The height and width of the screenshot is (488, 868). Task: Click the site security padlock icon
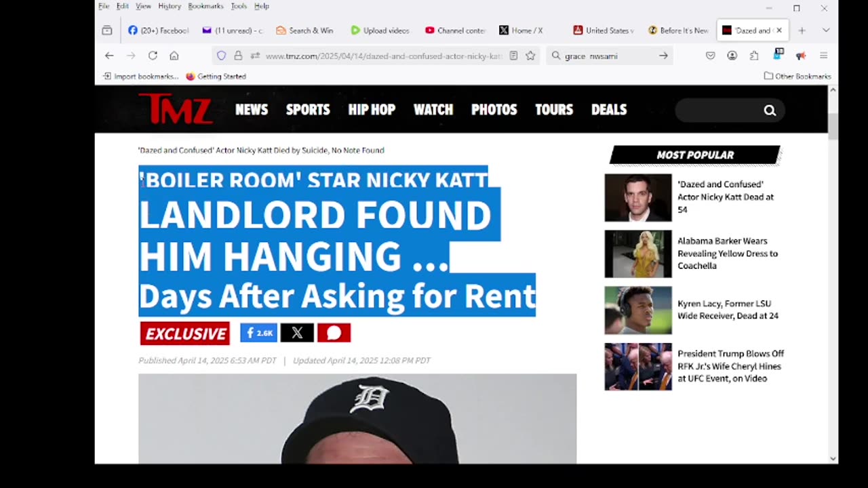pyautogui.click(x=238, y=56)
